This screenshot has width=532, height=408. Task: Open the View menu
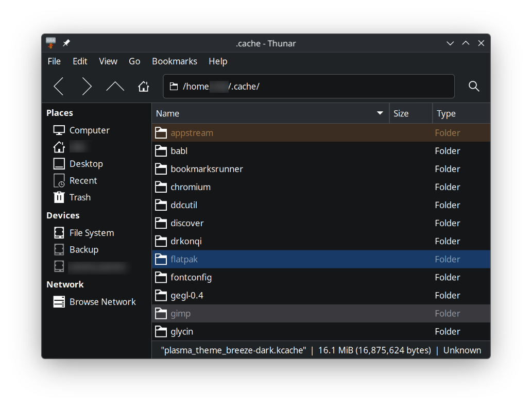coord(108,61)
